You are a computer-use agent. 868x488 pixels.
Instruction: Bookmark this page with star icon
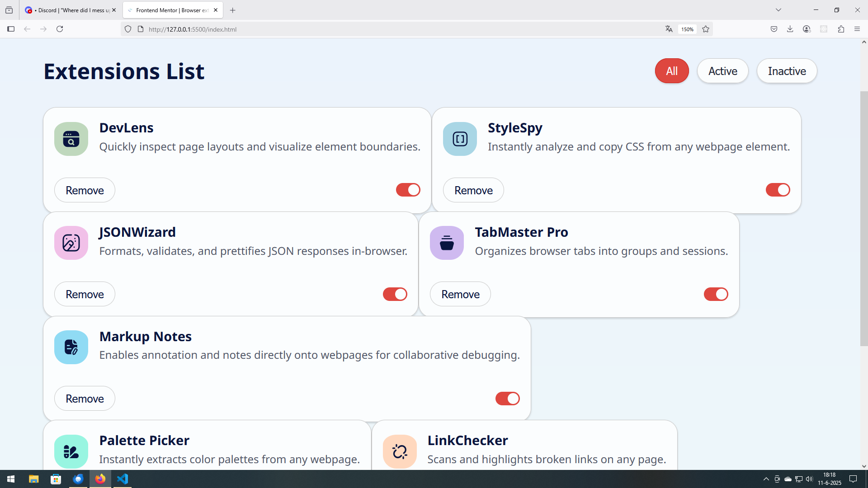[x=706, y=29]
